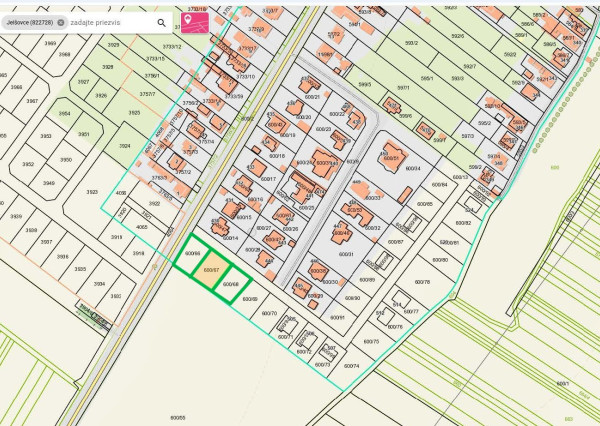Click the magnifier search icon

[x=162, y=22]
